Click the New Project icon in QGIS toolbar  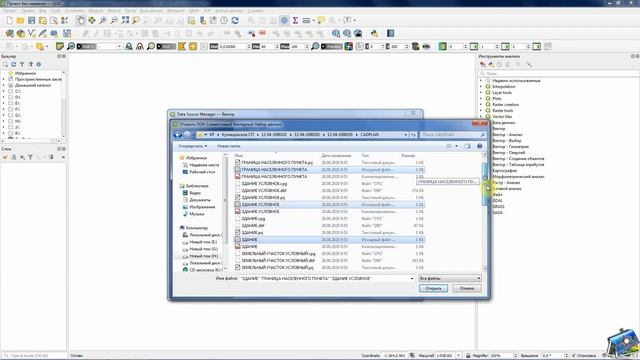point(9,20)
